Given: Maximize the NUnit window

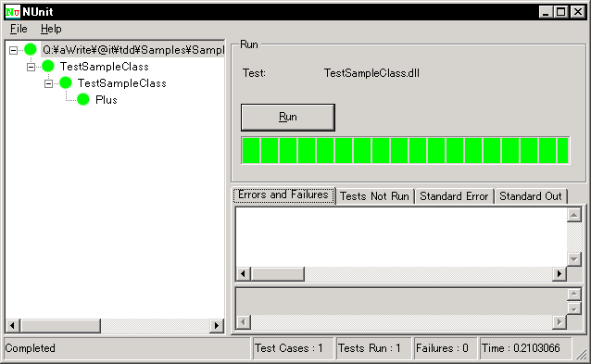Looking at the screenshot, I should click(x=560, y=12).
